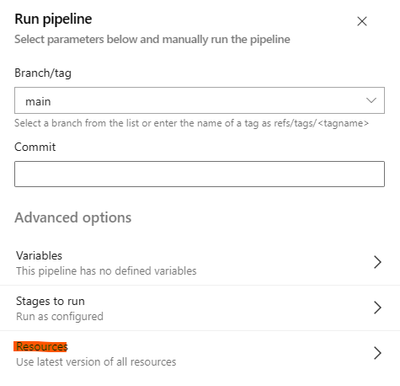Click the right chevron beside Resources
Image resolution: width=400 pixels, height=386 pixels.
(x=377, y=353)
